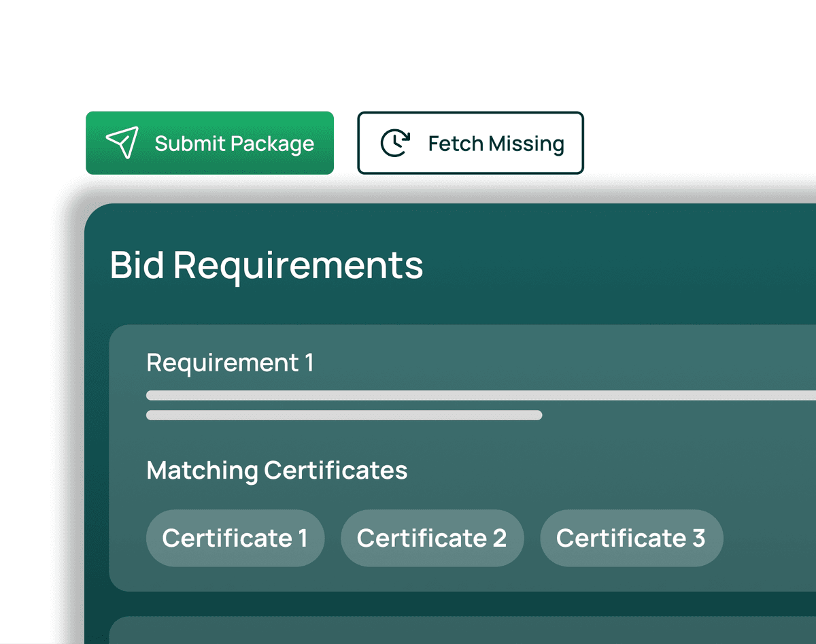
Task: Click the long gray description placeholder line
Action: click(476, 395)
